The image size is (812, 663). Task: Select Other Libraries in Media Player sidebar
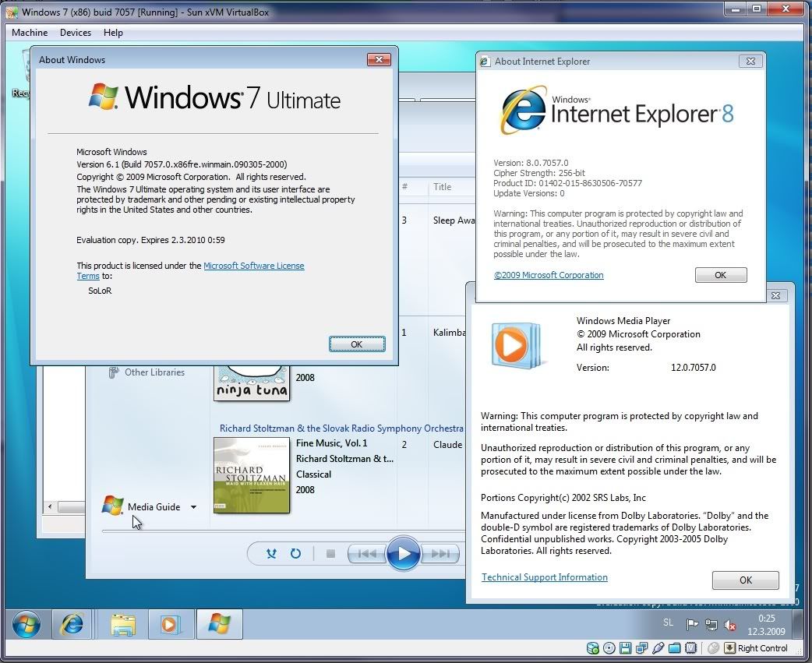tap(154, 372)
